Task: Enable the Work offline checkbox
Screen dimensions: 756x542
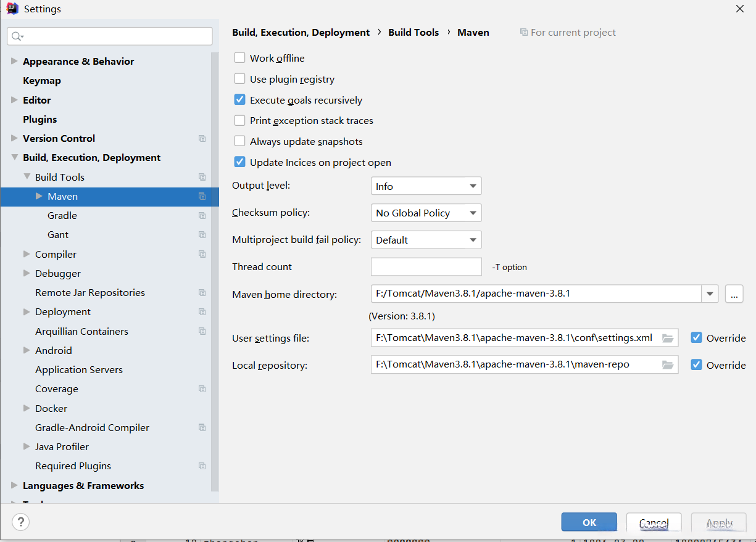Action: point(240,58)
